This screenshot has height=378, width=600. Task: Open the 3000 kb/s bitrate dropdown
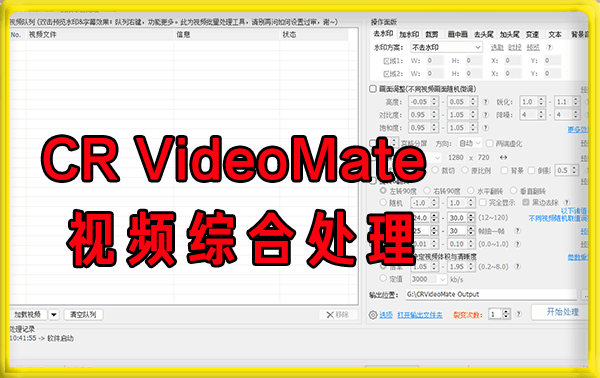pyautogui.click(x=428, y=279)
